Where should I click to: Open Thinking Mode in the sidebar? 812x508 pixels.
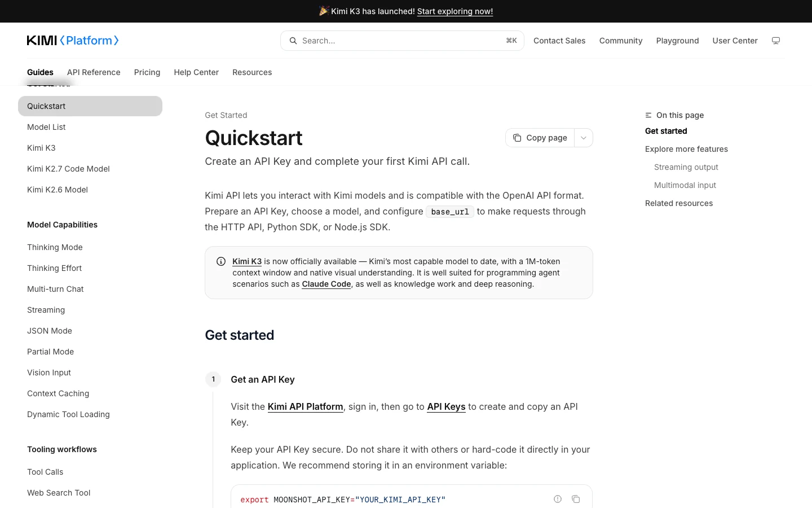55,247
